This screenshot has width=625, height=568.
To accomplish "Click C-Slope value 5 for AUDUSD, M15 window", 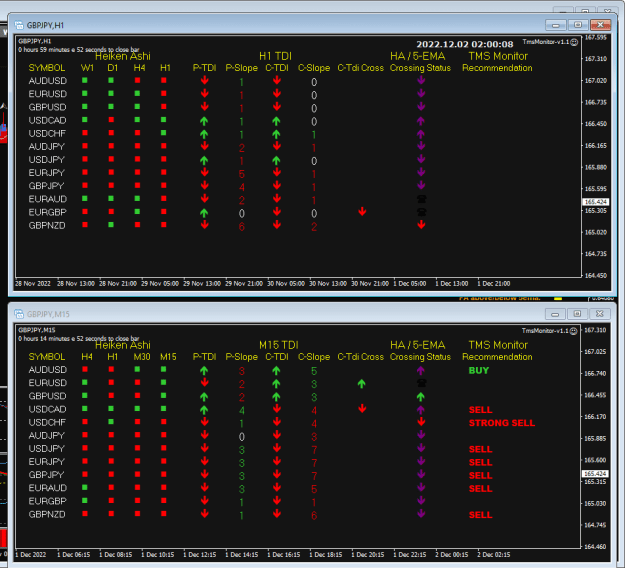I will click(314, 371).
